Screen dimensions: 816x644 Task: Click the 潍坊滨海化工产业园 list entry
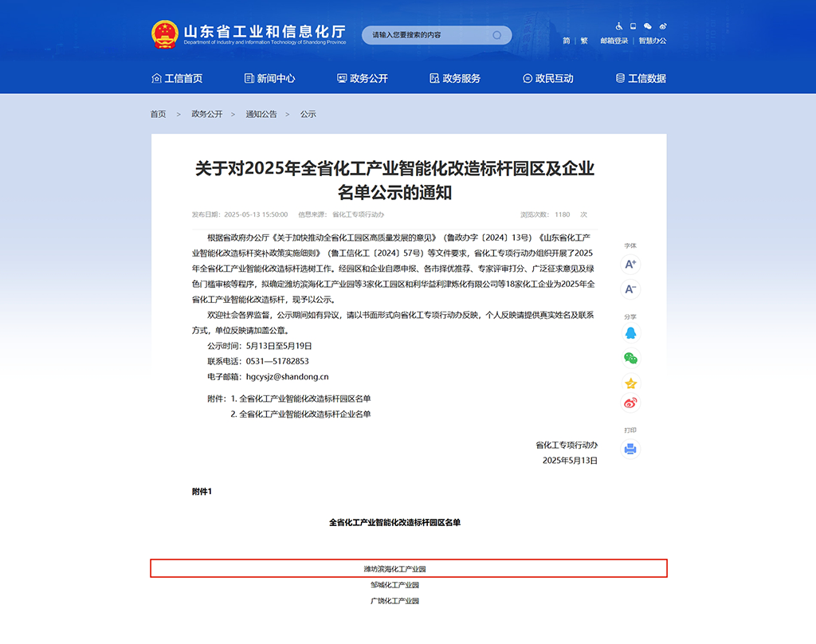click(395, 569)
